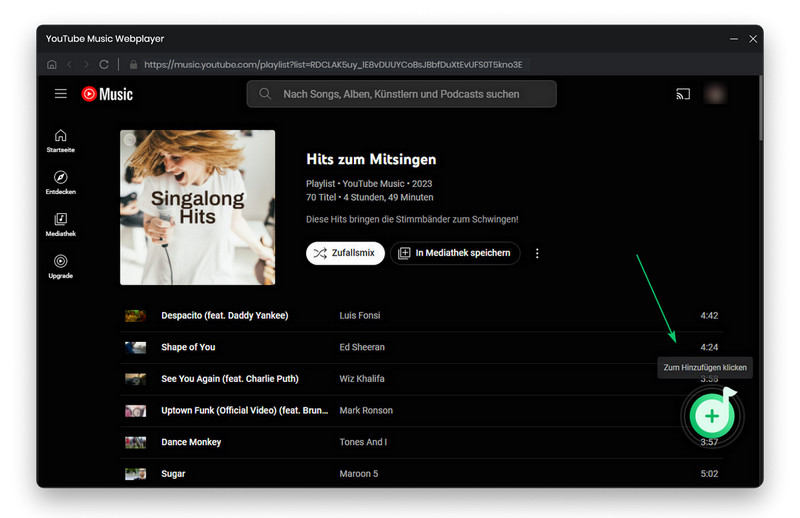
Task: Click the Shape of You thumbnail
Action: pos(136,348)
